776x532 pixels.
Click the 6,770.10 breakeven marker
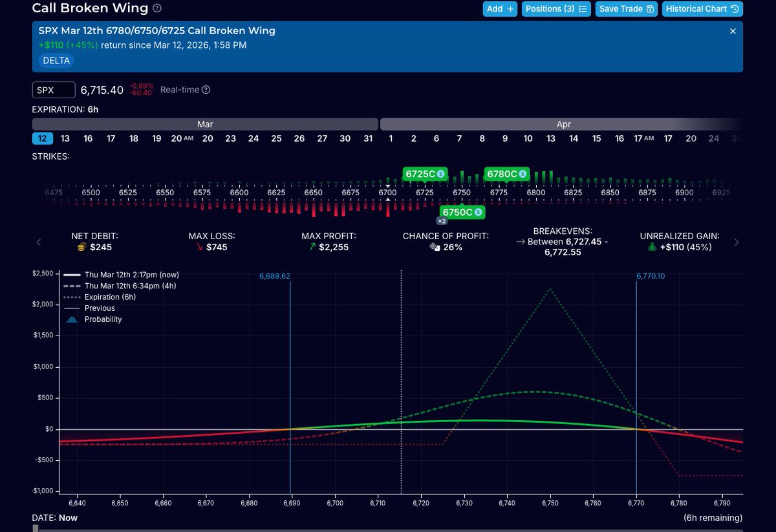[x=652, y=275]
